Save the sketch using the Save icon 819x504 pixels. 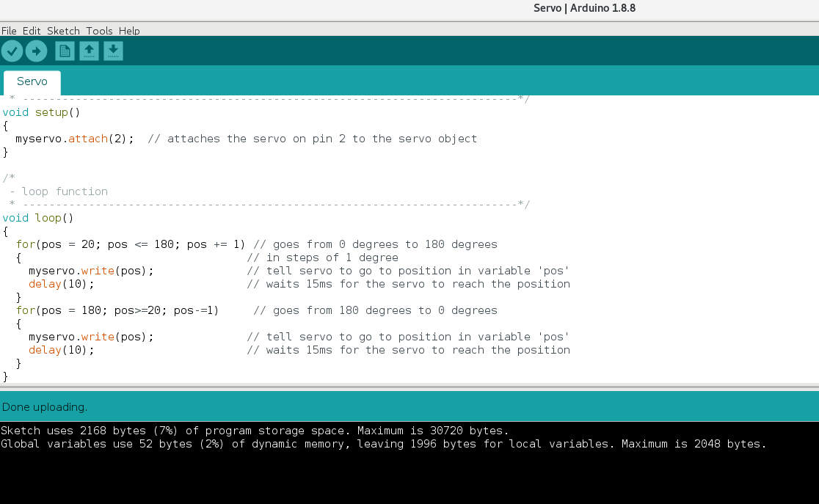point(114,51)
